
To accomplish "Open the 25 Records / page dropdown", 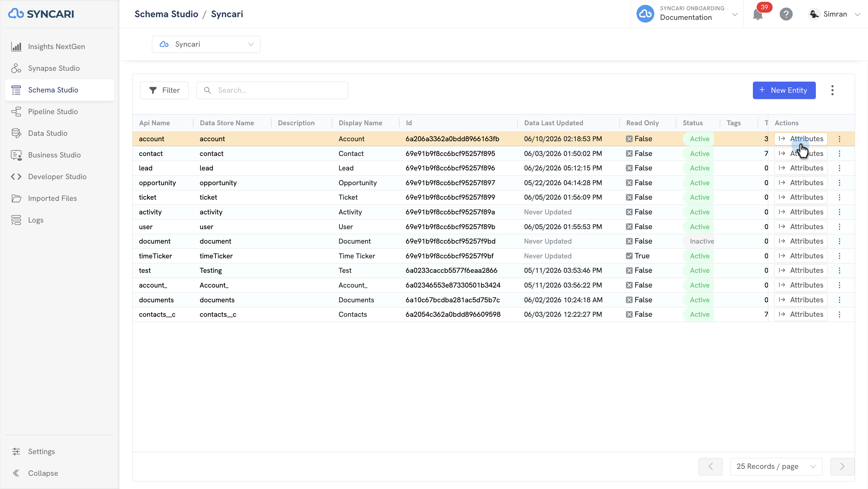I will pos(776,466).
